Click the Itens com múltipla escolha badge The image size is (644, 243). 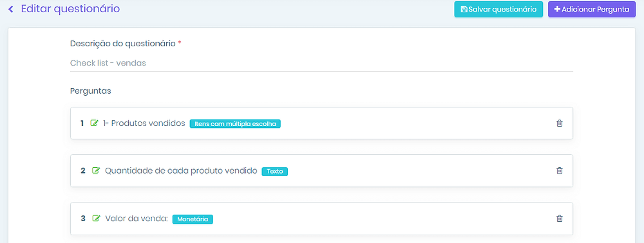[x=235, y=124]
